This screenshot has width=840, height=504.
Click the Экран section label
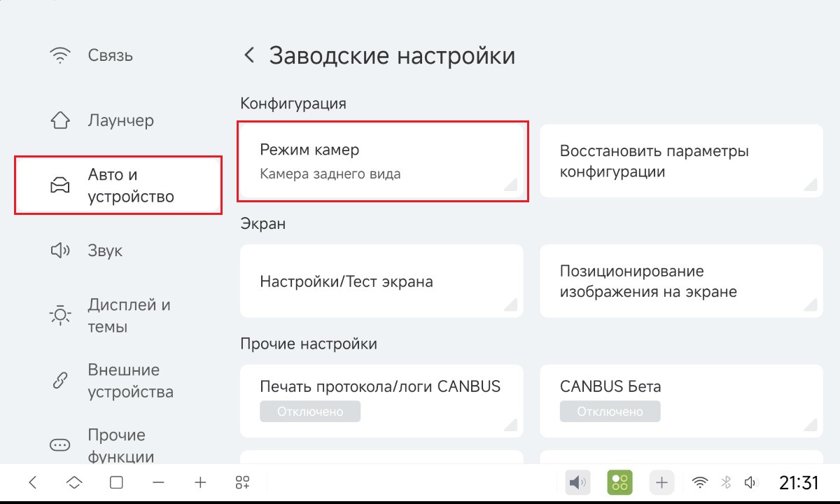(x=263, y=224)
